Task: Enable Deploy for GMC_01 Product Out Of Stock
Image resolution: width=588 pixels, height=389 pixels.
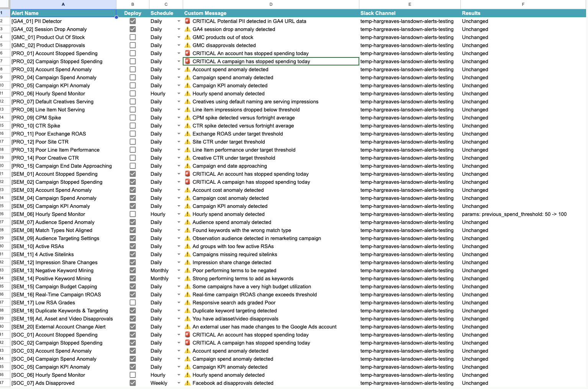Action: tap(133, 37)
